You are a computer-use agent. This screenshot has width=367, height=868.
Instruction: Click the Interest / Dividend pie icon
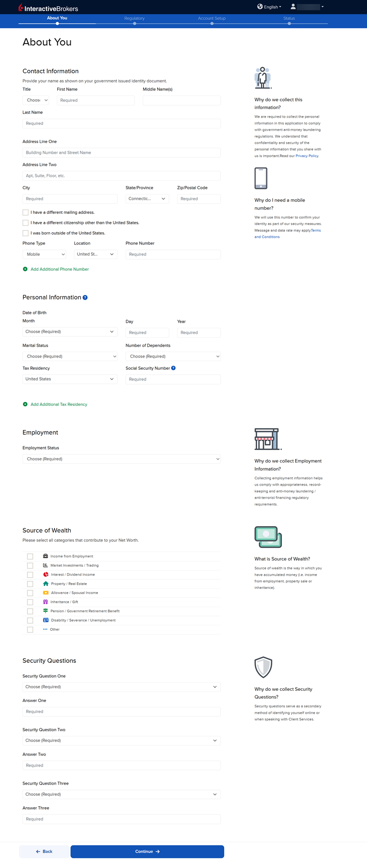tap(45, 574)
